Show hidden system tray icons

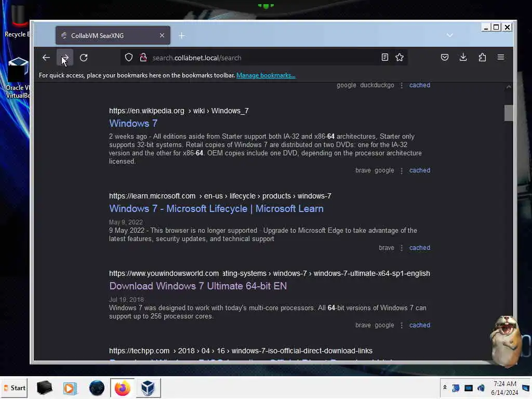445,388
